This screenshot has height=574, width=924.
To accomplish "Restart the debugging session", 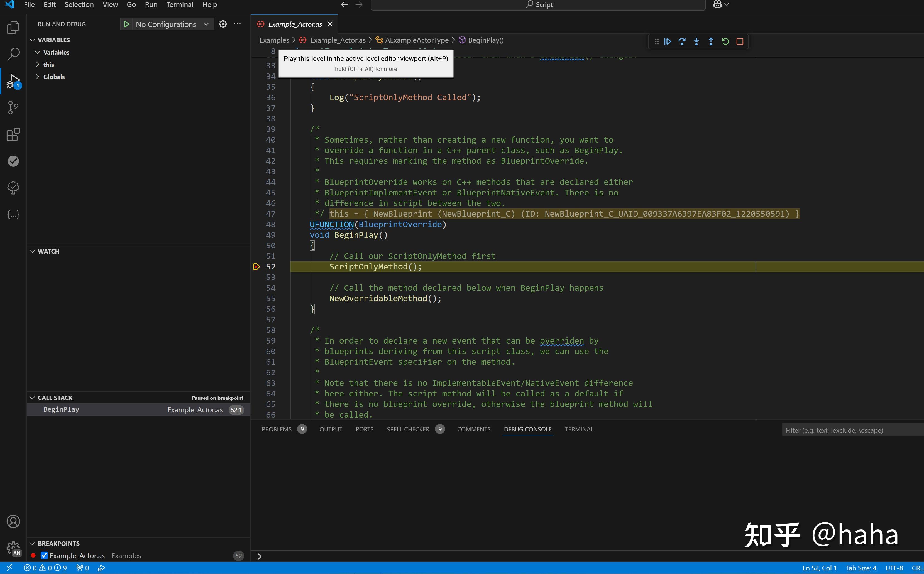I will tap(725, 41).
